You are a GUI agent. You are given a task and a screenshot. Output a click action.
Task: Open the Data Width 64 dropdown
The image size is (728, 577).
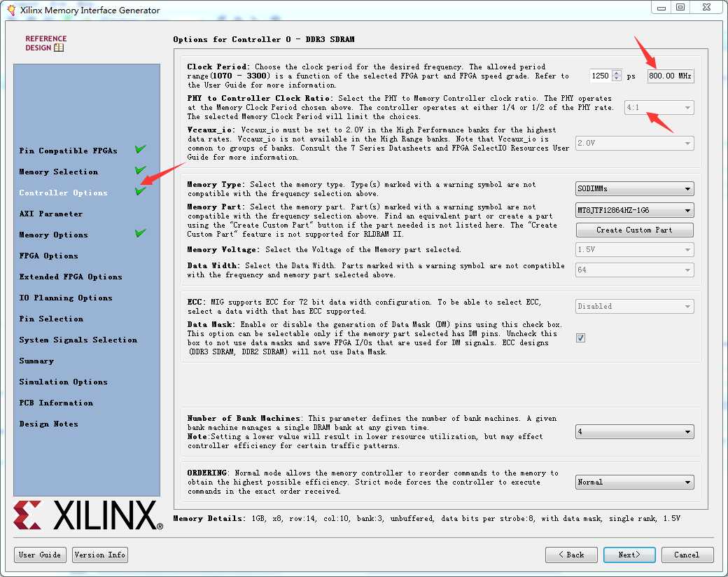pyautogui.click(x=635, y=270)
